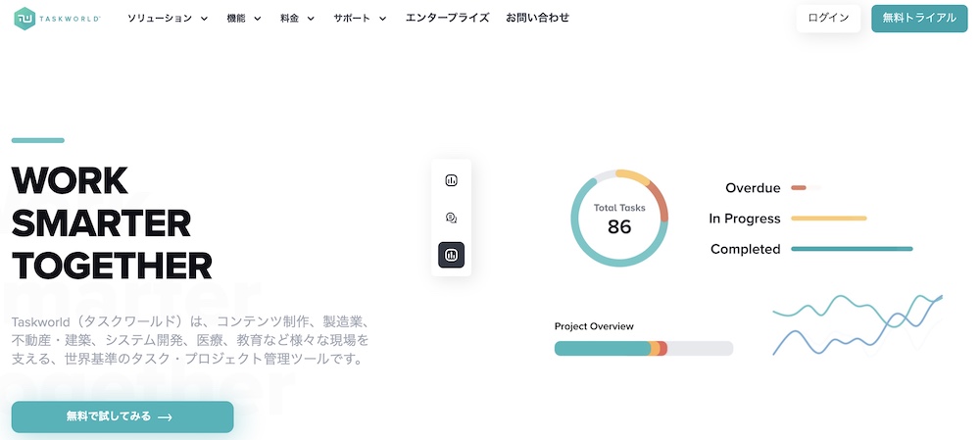Viewport: 980px width, 440px height.
Task: Expand the ソリューション dropdown menu
Action: pyautogui.click(x=168, y=19)
